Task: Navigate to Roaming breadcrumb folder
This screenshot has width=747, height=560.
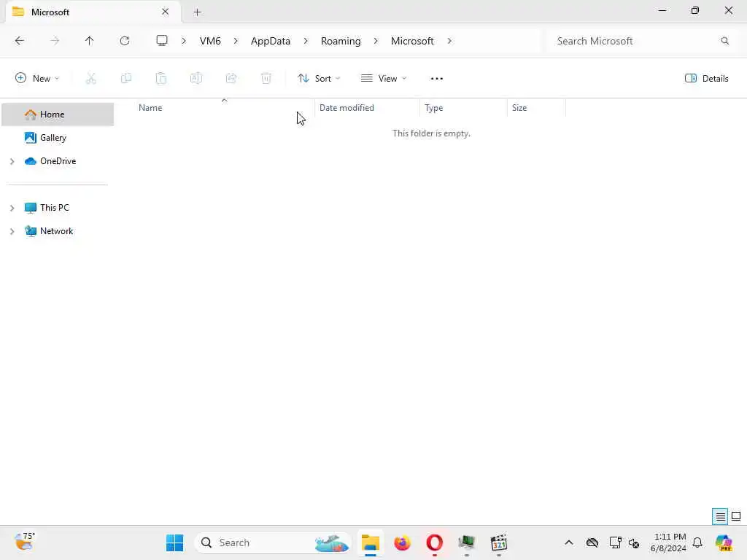Action: pos(341,41)
